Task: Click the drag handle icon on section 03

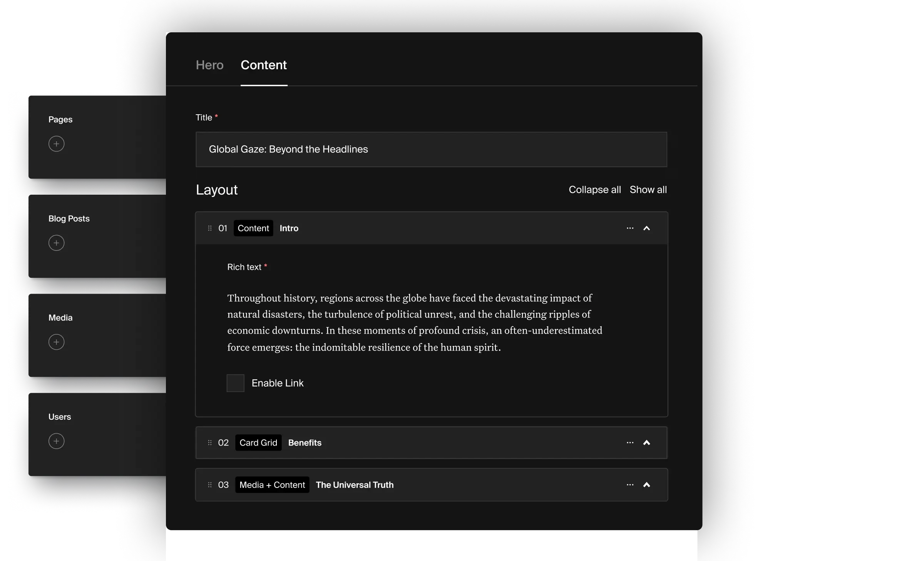Action: [x=210, y=484]
